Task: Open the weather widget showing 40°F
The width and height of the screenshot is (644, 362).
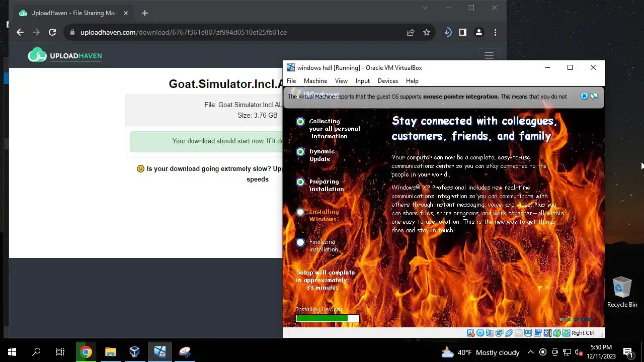Action: coord(480,352)
